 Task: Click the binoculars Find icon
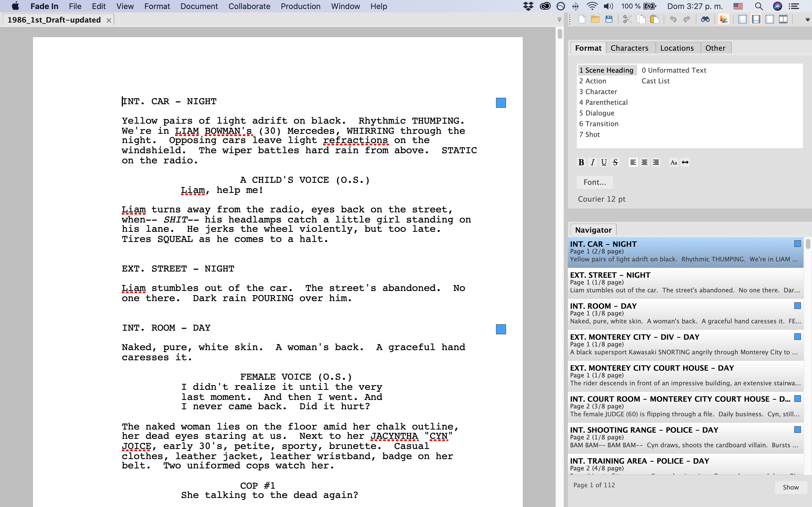pos(705,19)
